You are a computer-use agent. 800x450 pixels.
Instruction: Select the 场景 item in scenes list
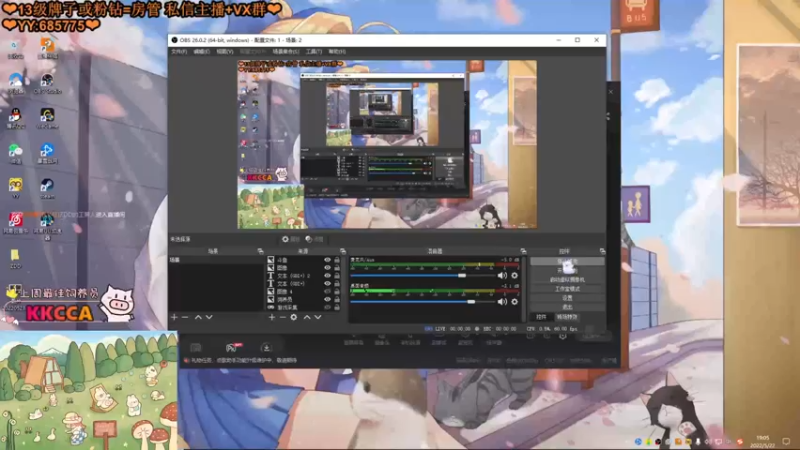click(216, 260)
